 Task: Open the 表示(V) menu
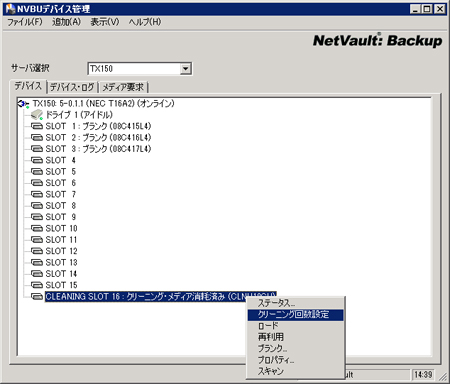coord(105,22)
